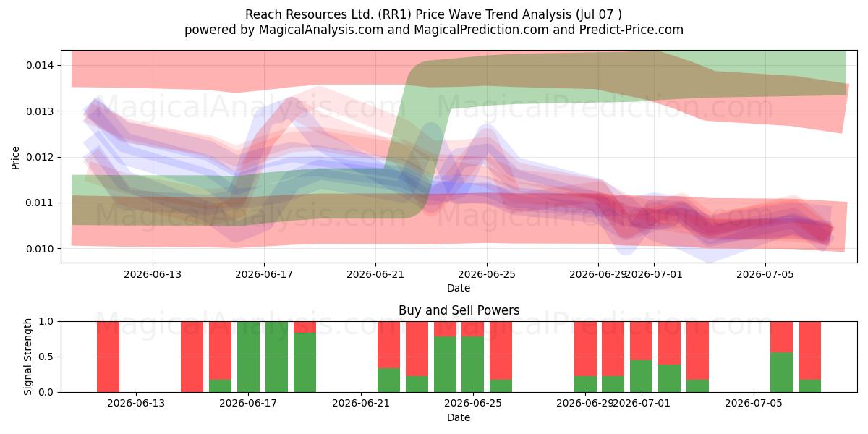868x434 pixels.
Task: Click 2026-06-17 date under the price chart
Action: tap(264, 274)
